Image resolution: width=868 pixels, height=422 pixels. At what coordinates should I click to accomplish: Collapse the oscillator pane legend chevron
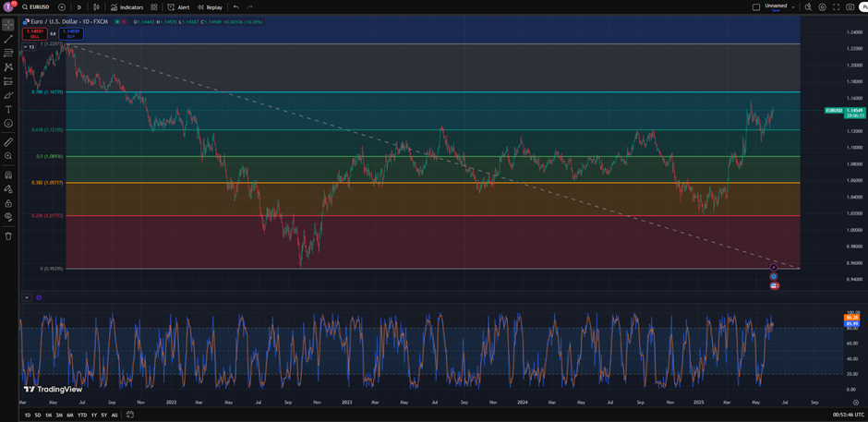click(28, 297)
